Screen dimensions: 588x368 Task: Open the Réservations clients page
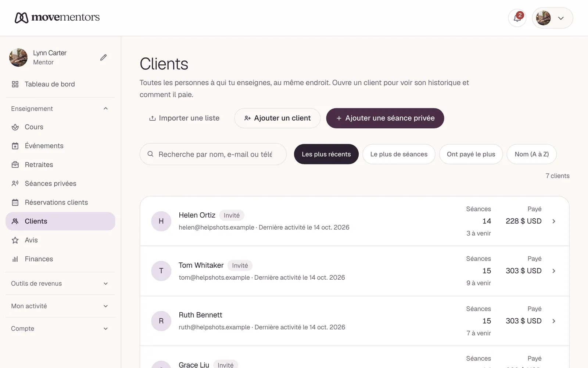pyautogui.click(x=60, y=202)
